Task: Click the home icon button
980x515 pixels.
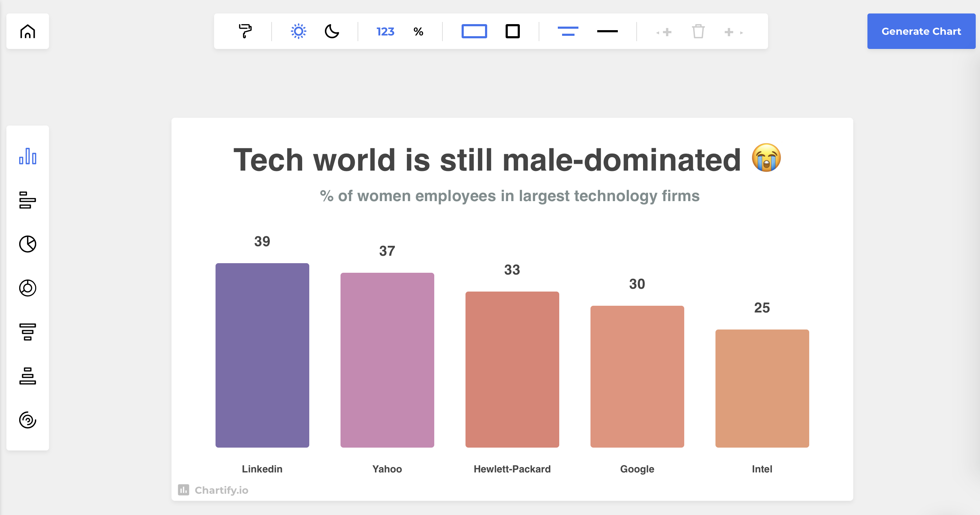Action: [x=27, y=31]
